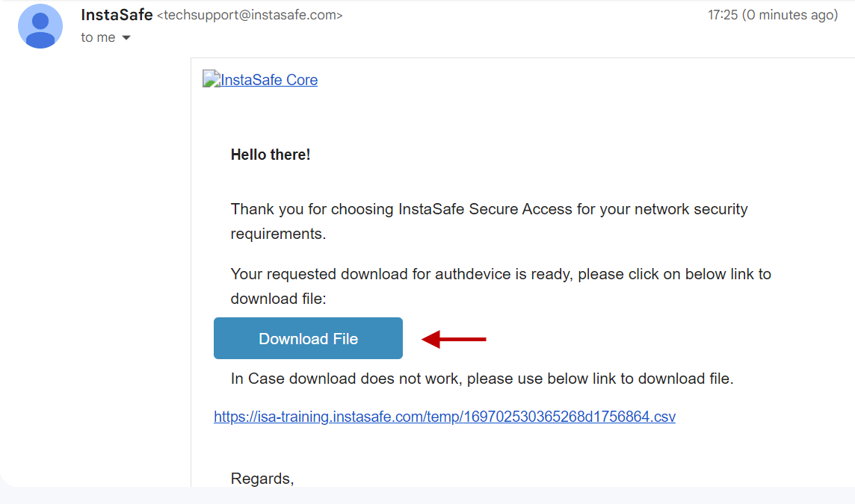The image size is (855, 504).
Task: Click the word 'authdevice' in the email
Action: click(x=475, y=274)
